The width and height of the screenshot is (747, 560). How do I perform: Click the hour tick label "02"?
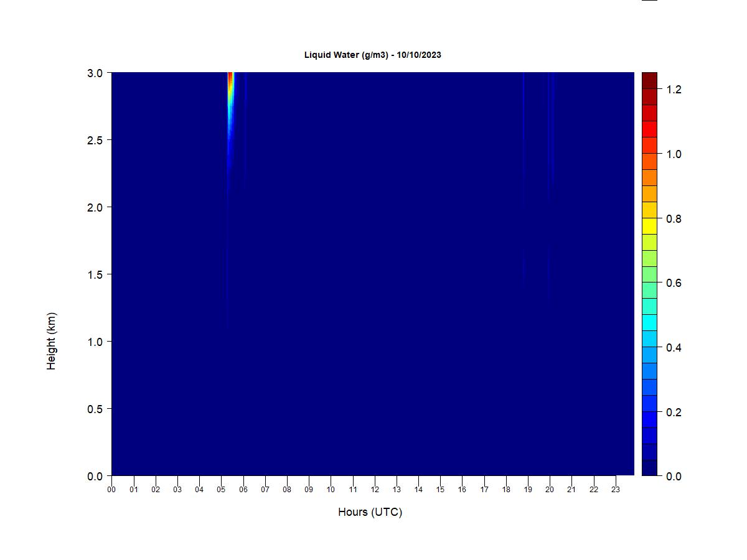tap(155, 490)
